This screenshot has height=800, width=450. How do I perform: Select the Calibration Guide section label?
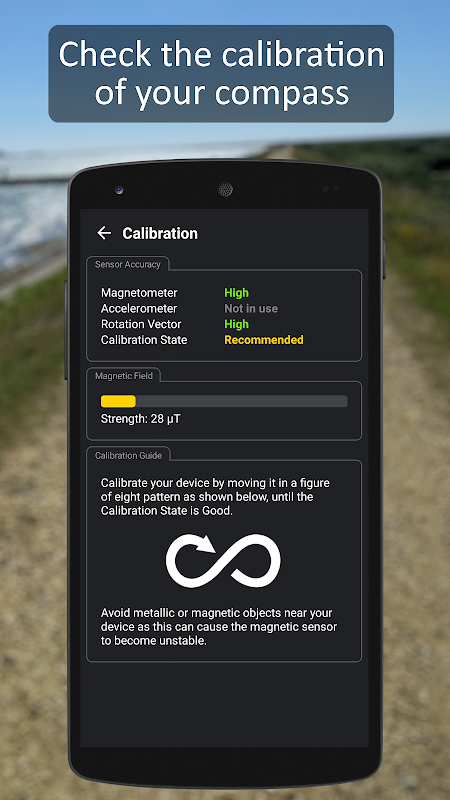[128, 456]
